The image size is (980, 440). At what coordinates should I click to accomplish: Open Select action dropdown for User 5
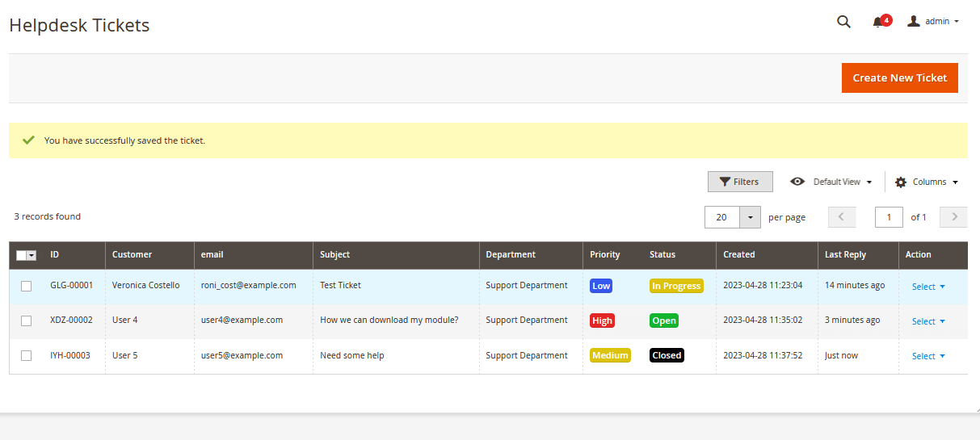click(x=928, y=356)
